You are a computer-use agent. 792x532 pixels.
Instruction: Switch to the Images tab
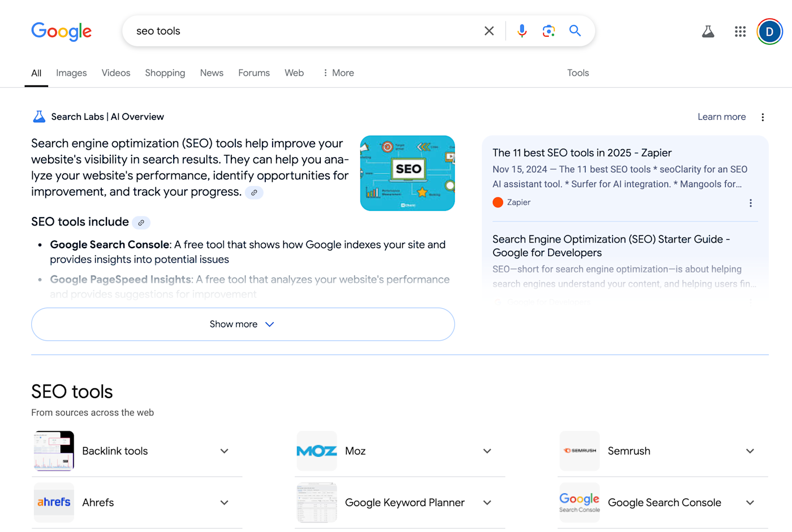[71, 73]
